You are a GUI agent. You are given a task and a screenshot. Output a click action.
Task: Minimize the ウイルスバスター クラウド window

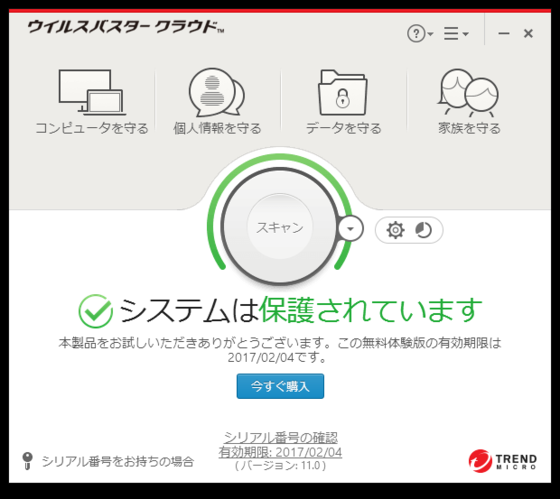click(x=504, y=34)
